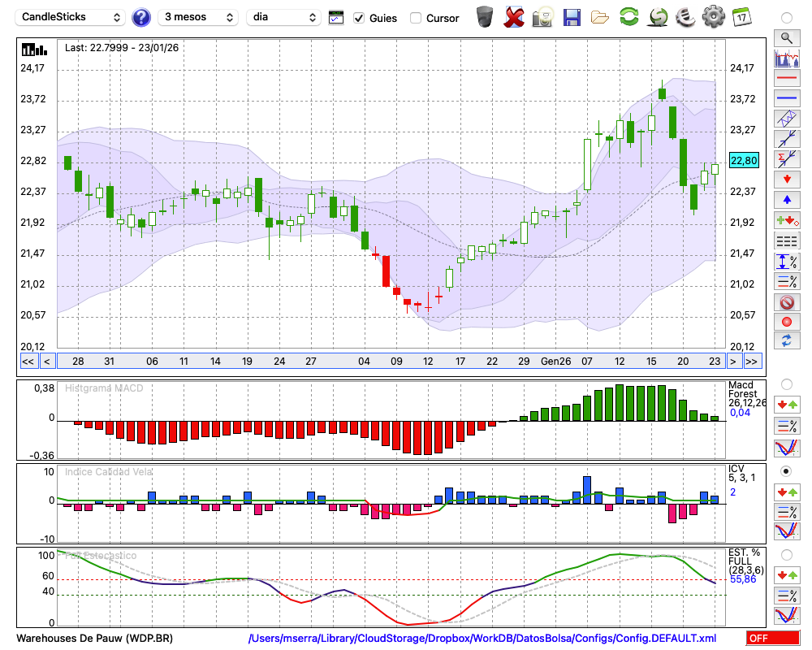The width and height of the screenshot is (812, 650).
Task: Click the trash bin icon in toolbar
Action: 485,17
